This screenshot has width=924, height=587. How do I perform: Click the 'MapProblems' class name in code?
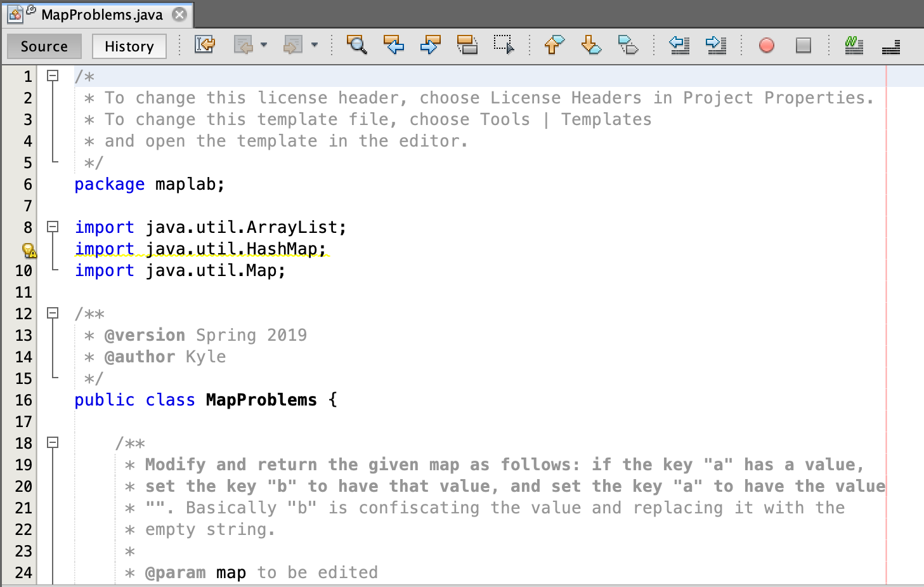(261, 400)
